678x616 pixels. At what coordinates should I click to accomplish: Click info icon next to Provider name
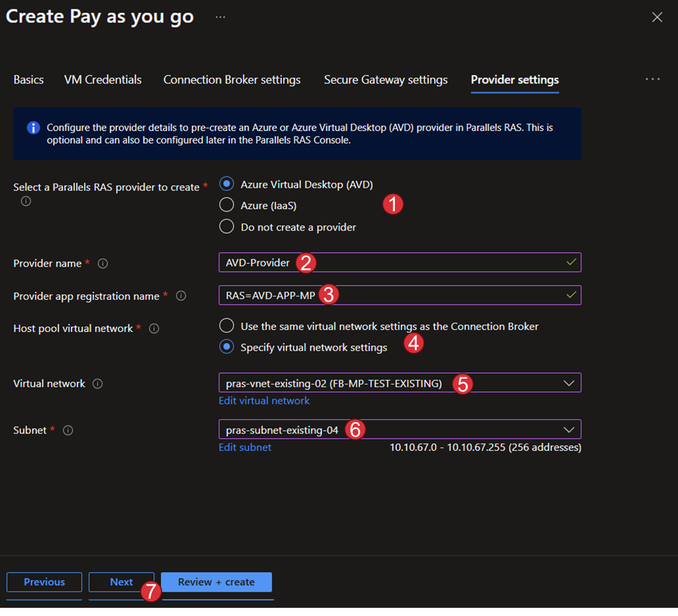pos(102,263)
